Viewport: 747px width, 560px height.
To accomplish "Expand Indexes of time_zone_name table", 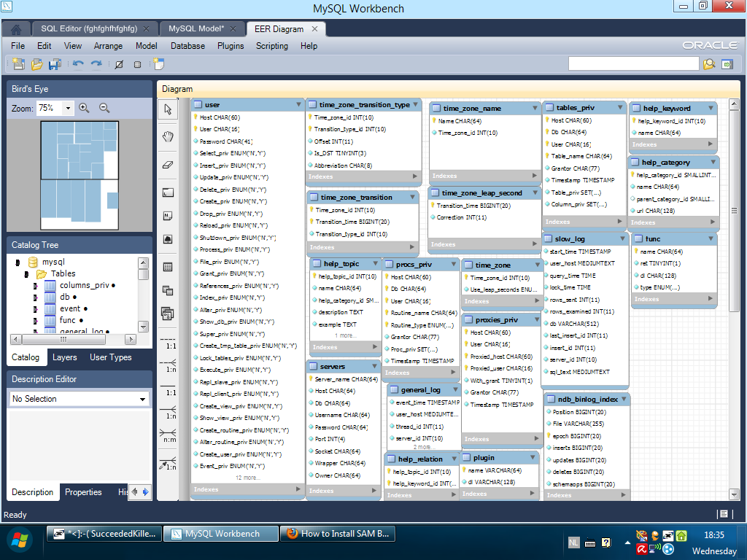I will [x=535, y=176].
